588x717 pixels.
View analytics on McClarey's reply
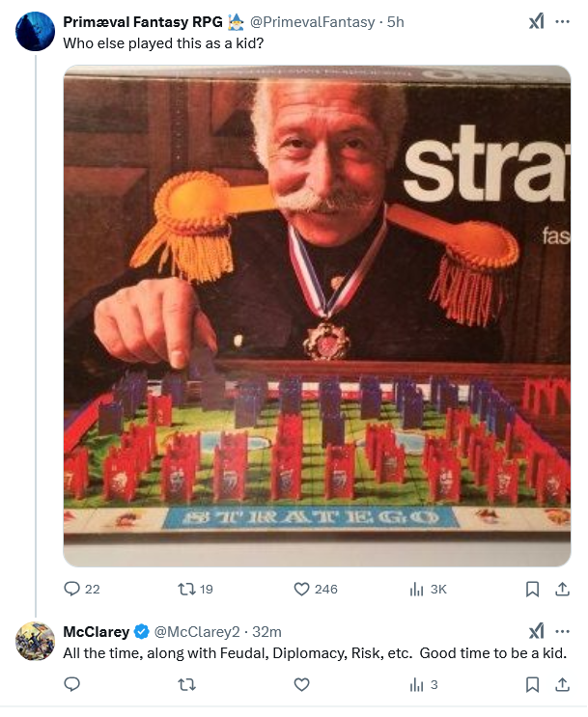(417, 685)
